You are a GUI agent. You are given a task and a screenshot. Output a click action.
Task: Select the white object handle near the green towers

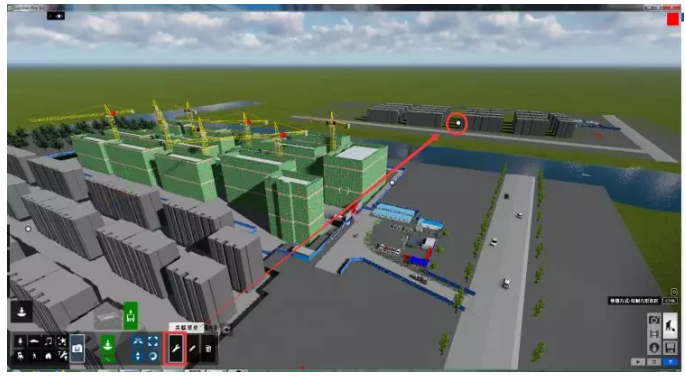(392, 183)
